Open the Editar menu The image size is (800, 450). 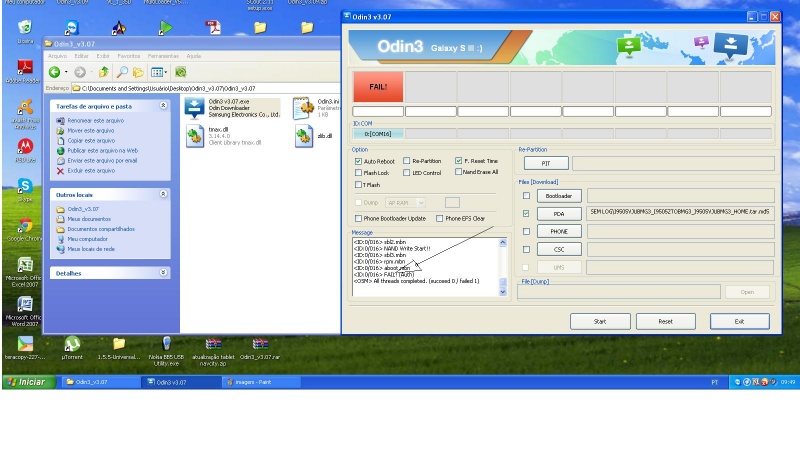coord(82,56)
